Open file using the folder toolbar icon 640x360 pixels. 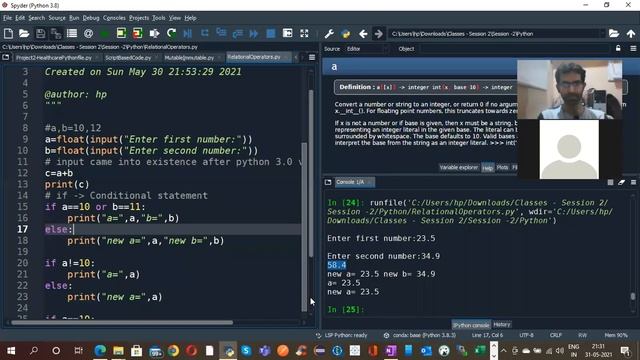click(24, 33)
